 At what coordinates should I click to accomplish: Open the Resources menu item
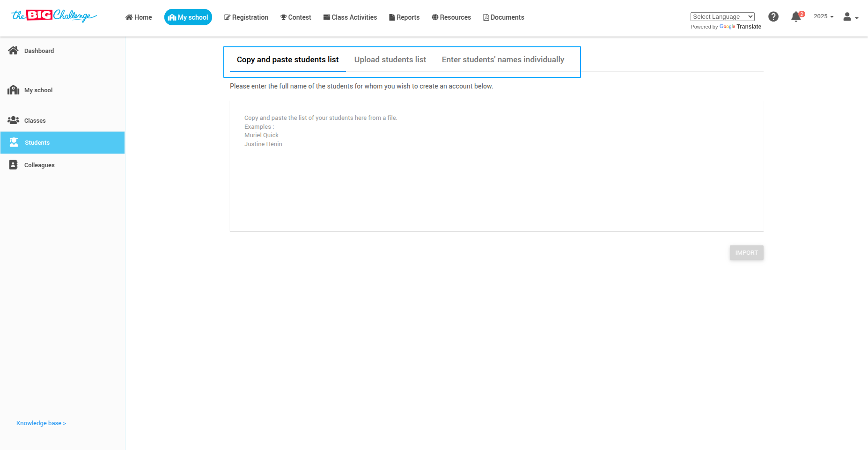(451, 17)
